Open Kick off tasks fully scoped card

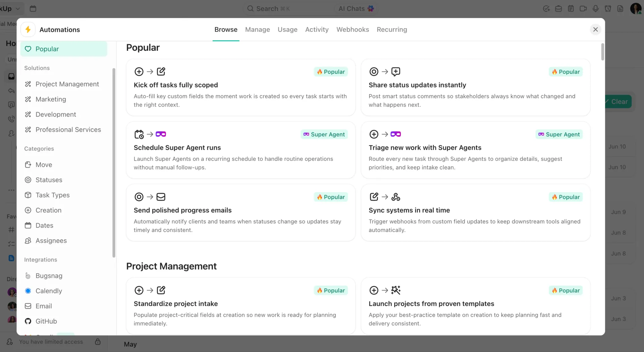coord(240,88)
